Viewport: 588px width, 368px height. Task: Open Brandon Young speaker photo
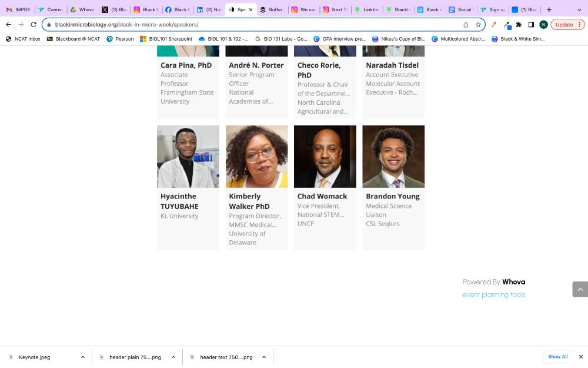(393, 157)
